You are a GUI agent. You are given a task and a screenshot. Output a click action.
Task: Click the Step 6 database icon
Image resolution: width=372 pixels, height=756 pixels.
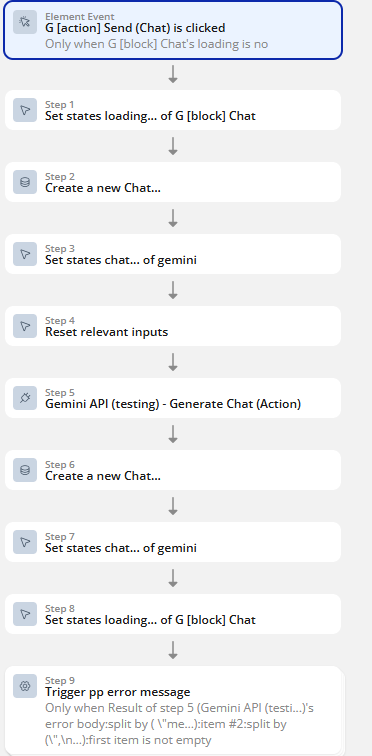25,470
